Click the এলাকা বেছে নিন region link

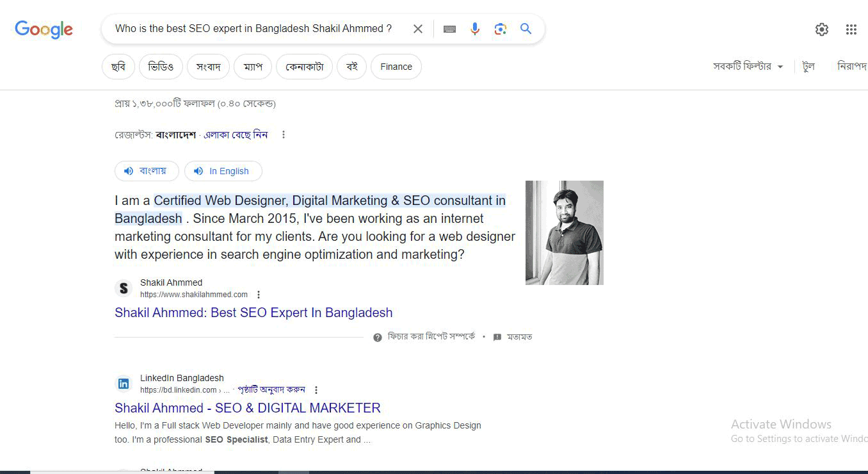236,135
